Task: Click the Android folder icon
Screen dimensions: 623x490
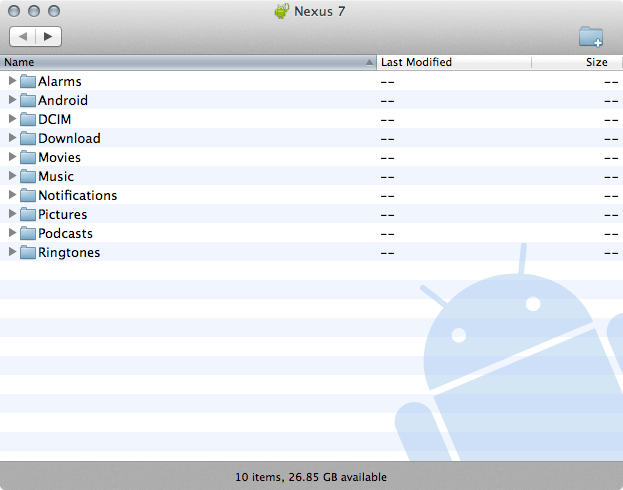Action: click(28, 100)
